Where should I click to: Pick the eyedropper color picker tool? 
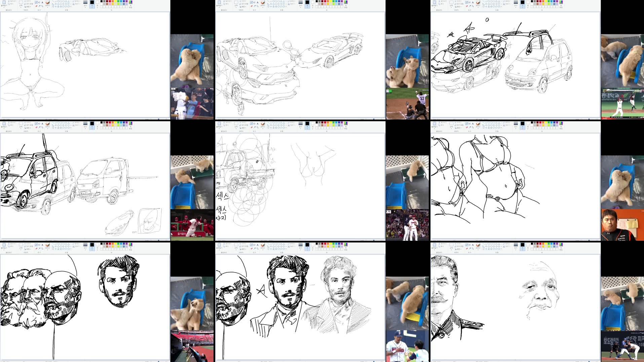point(40,6)
